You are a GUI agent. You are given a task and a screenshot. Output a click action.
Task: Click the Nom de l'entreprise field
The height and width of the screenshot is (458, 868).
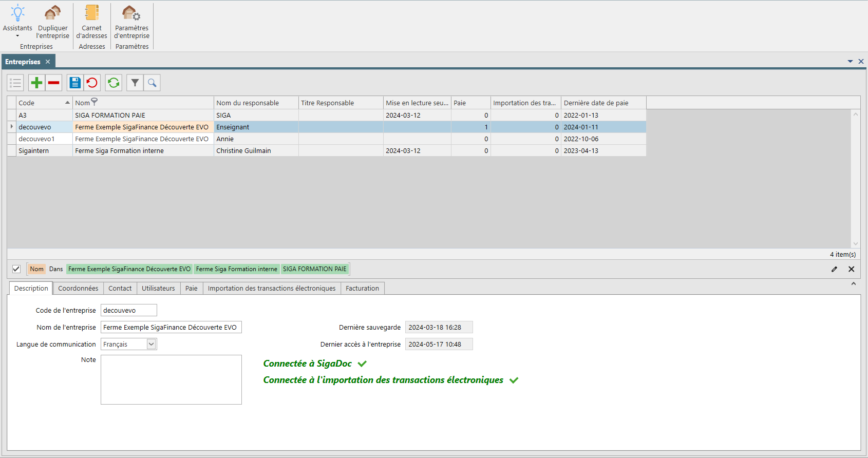point(171,327)
